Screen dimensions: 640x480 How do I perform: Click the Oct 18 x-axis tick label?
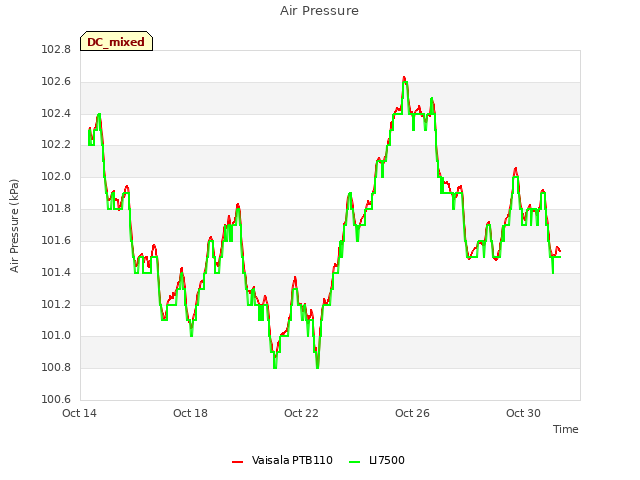pyautogui.click(x=190, y=413)
